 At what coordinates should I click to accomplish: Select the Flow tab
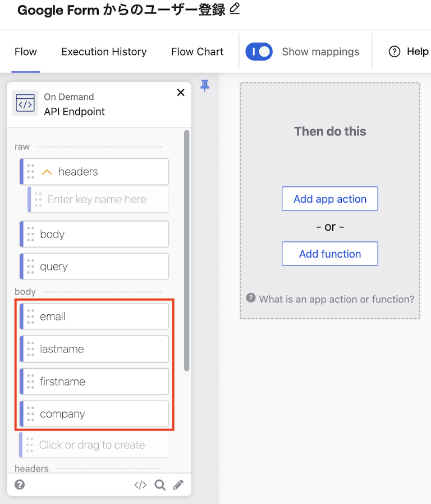pyautogui.click(x=26, y=52)
